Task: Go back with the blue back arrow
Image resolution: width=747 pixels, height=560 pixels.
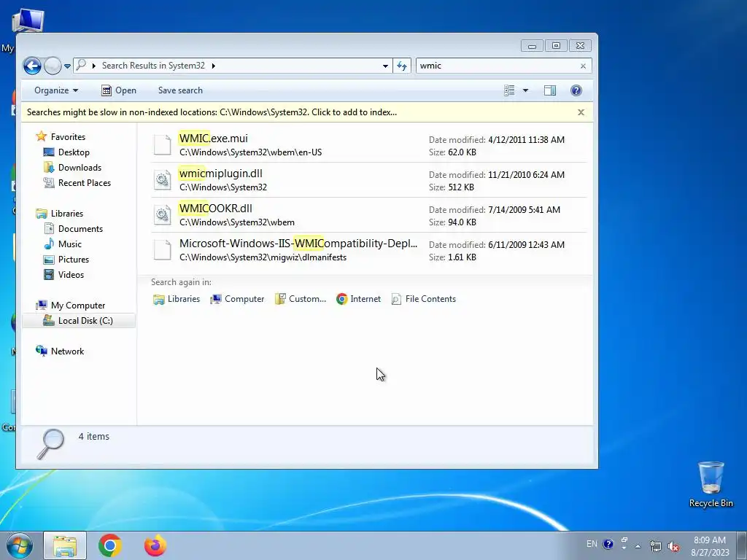Action: click(x=32, y=66)
